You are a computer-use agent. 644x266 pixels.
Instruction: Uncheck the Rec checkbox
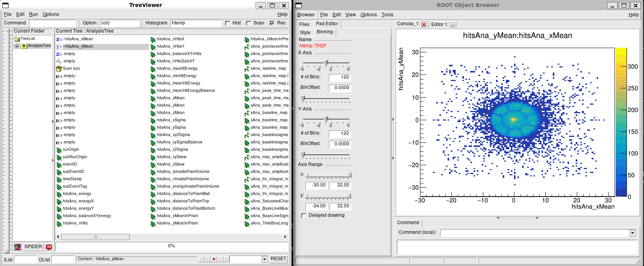[x=272, y=23]
